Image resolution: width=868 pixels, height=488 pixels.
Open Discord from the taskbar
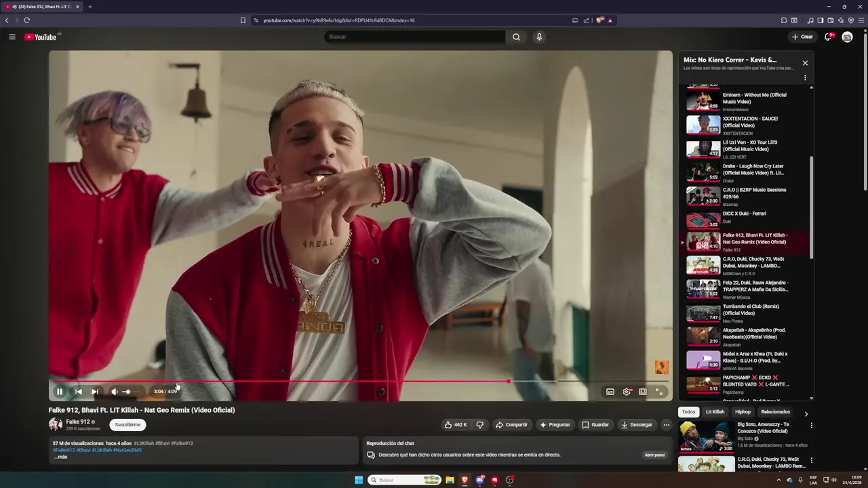480,480
